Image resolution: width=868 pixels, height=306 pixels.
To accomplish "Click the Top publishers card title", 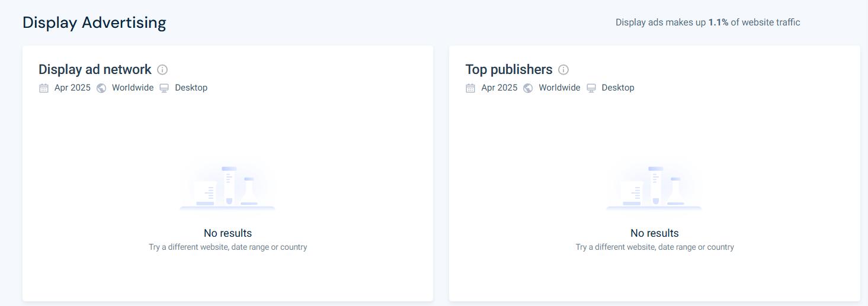I will 509,70.
